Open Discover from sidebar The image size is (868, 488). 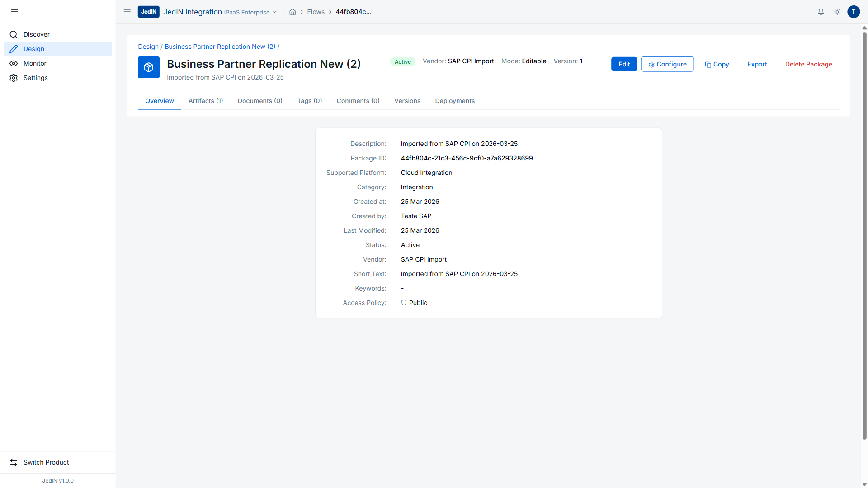pyautogui.click(x=36, y=34)
